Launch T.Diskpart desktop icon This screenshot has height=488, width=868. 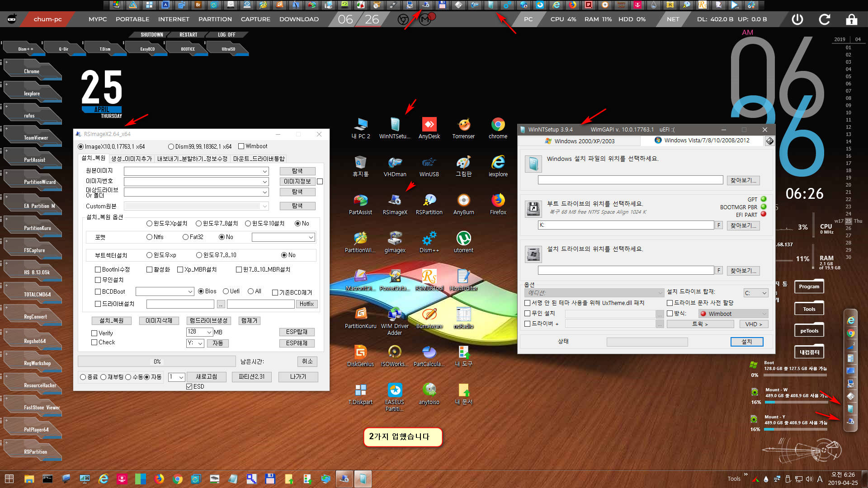pyautogui.click(x=360, y=394)
